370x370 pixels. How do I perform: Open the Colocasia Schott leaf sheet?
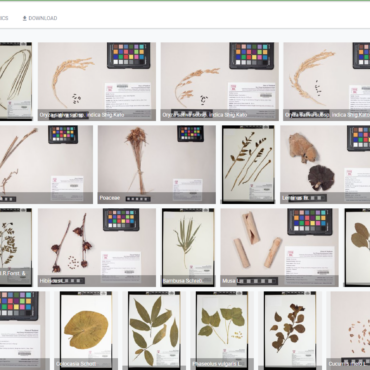point(86,331)
